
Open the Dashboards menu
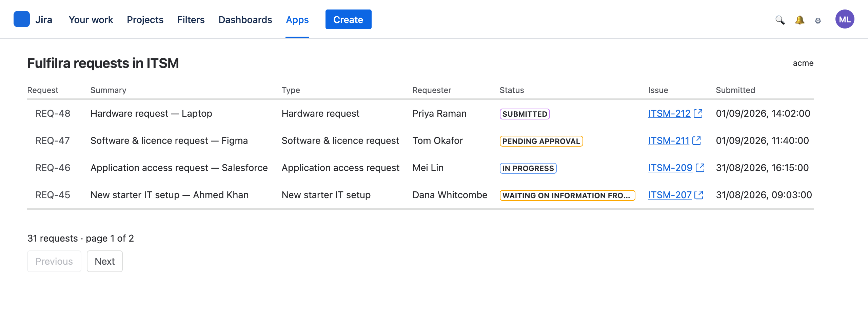(245, 20)
